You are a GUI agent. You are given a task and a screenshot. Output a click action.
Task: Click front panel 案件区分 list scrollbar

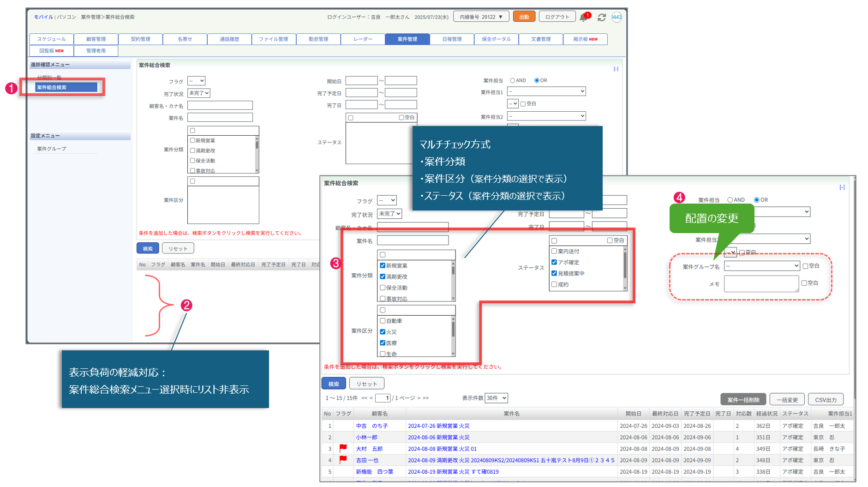(x=453, y=336)
